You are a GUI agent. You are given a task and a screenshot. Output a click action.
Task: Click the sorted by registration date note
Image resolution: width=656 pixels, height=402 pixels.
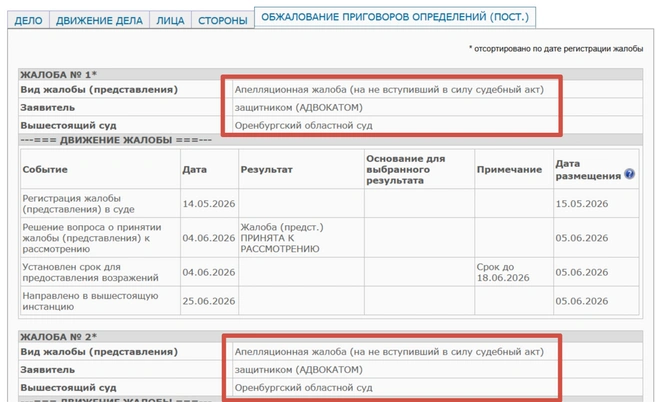pyautogui.click(x=556, y=49)
